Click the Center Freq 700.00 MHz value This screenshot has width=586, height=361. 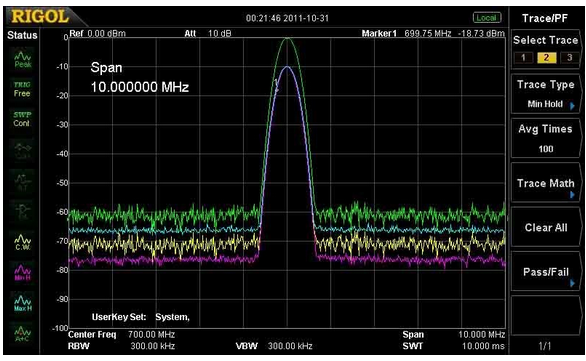(151, 334)
